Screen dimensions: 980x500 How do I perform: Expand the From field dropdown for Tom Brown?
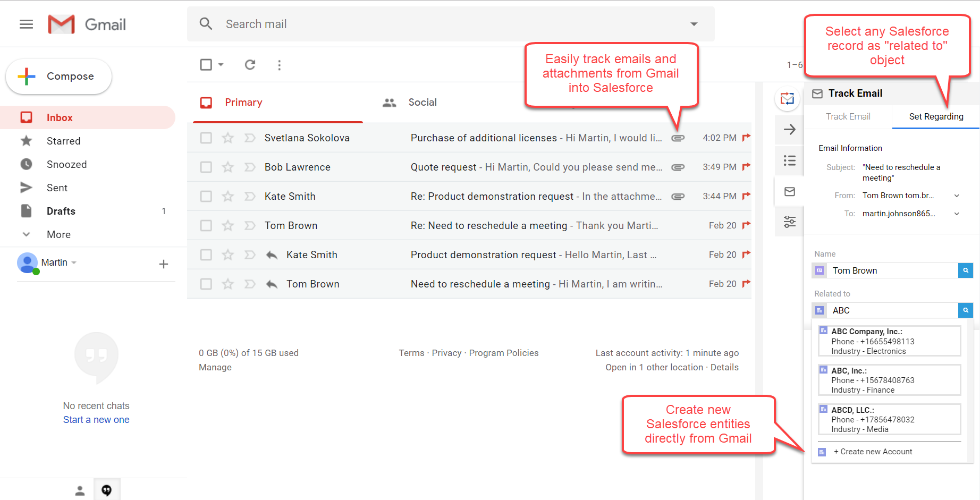pos(957,195)
